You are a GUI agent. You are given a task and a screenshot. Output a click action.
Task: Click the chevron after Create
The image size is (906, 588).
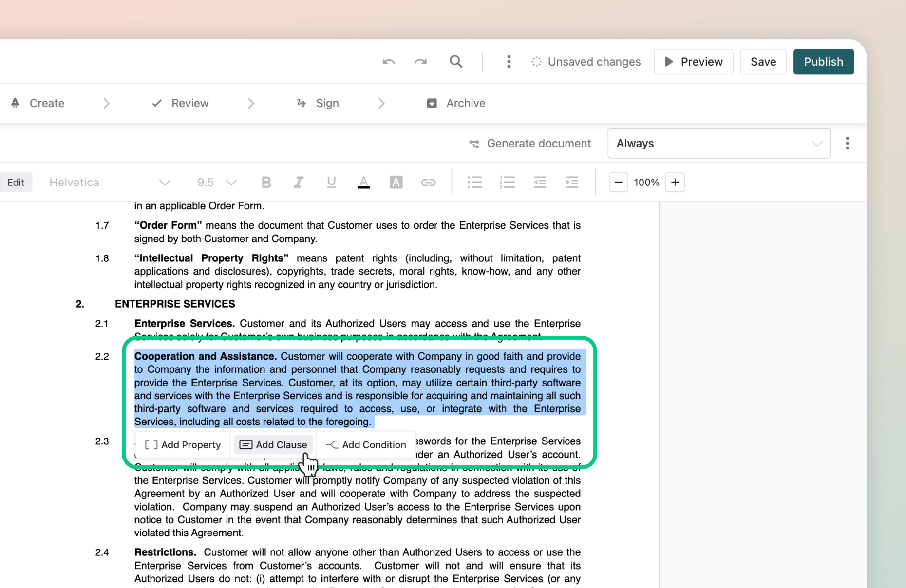pyautogui.click(x=107, y=103)
